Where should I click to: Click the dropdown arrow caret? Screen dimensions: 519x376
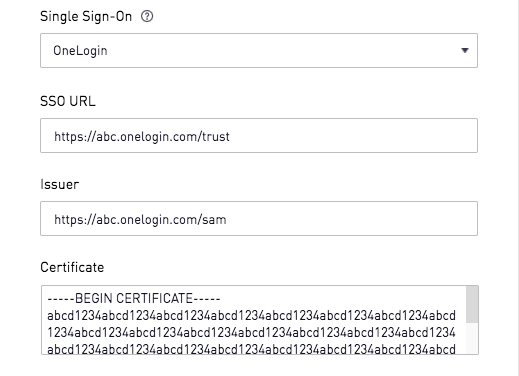tap(465, 50)
